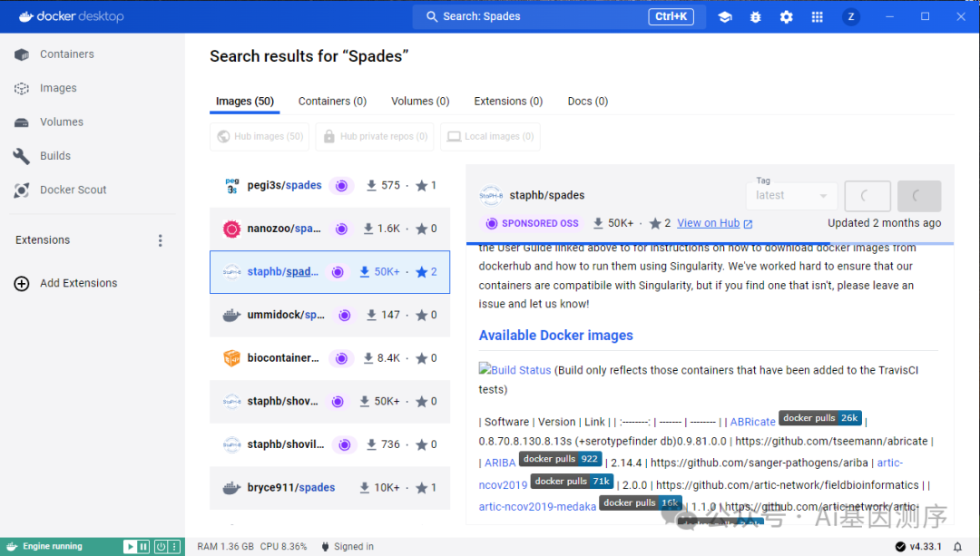Viewport: 980px width, 556px height.
Task: Open the Docs (0) tab
Action: click(x=587, y=101)
